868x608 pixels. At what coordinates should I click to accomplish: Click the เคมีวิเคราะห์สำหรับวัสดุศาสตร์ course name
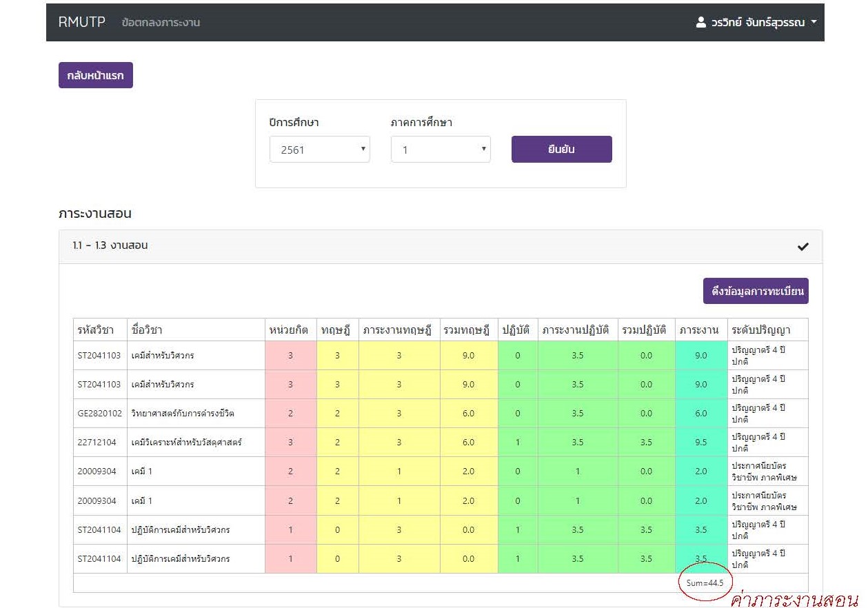coord(187,443)
